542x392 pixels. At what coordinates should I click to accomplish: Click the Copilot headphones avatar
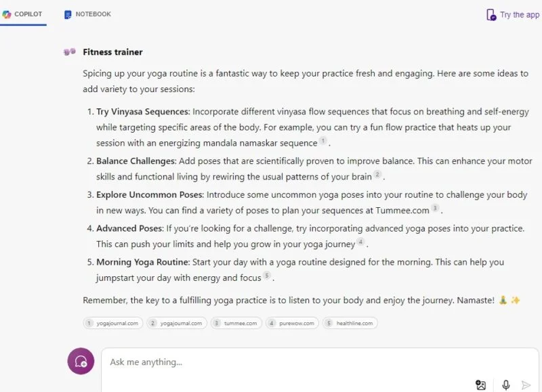coord(81,361)
